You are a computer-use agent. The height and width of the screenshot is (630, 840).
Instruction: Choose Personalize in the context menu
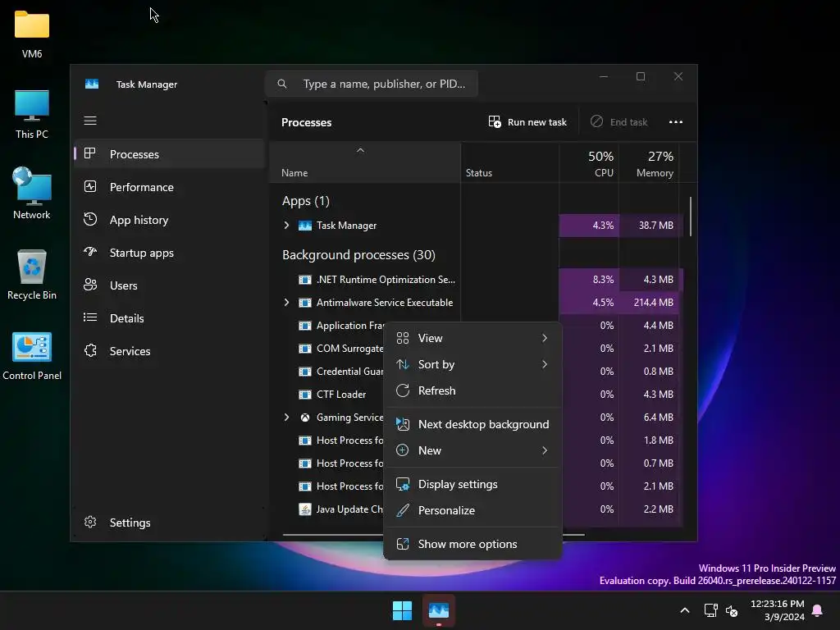(472, 510)
